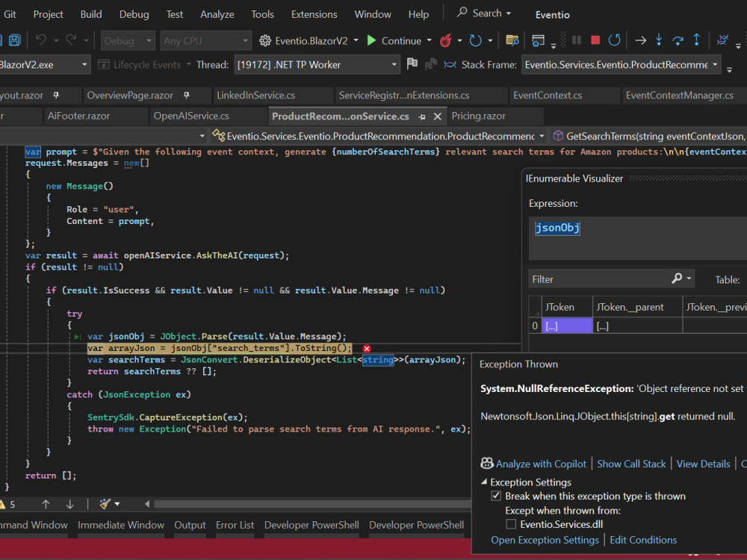
Task: Open the code cleanup dropdown arrow
Action: click(x=117, y=504)
